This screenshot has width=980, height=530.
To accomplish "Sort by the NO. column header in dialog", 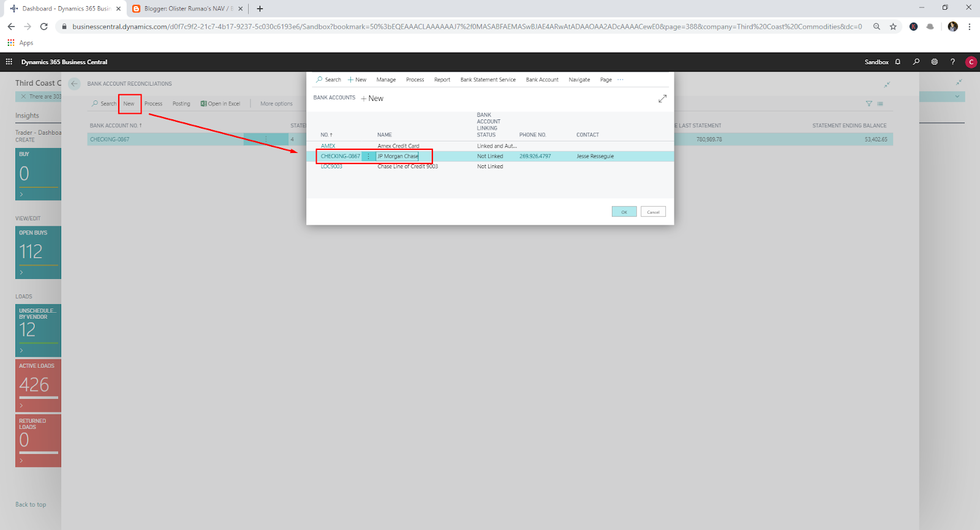I will 326,135.
